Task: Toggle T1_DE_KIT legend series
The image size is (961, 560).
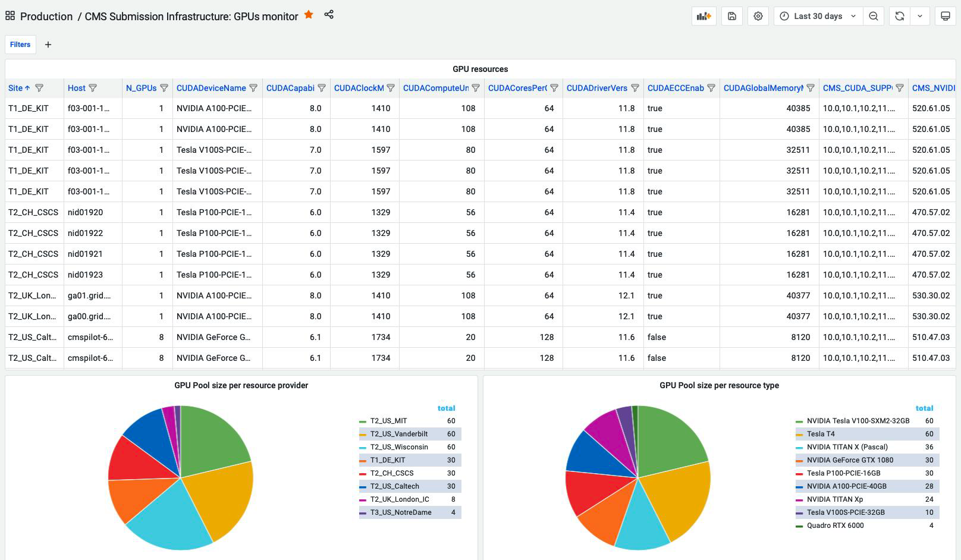Action: (388, 460)
